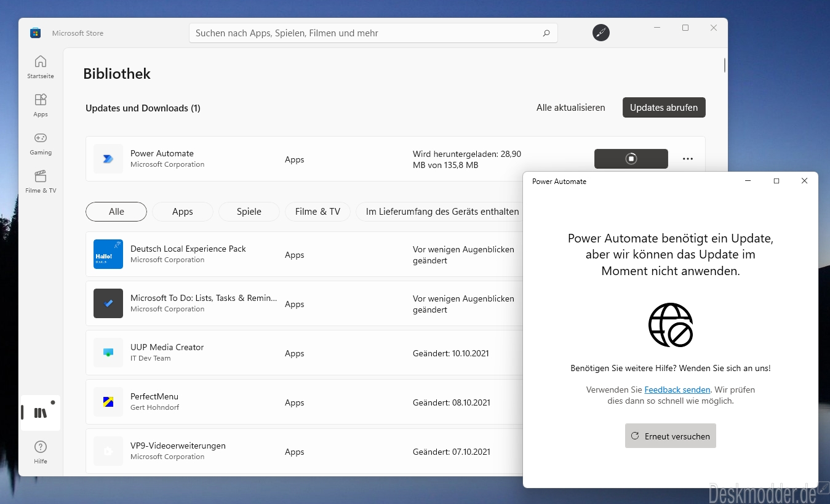This screenshot has width=830, height=504.
Task: Open the Apps section in sidebar
Action: [x=41, y=105]
